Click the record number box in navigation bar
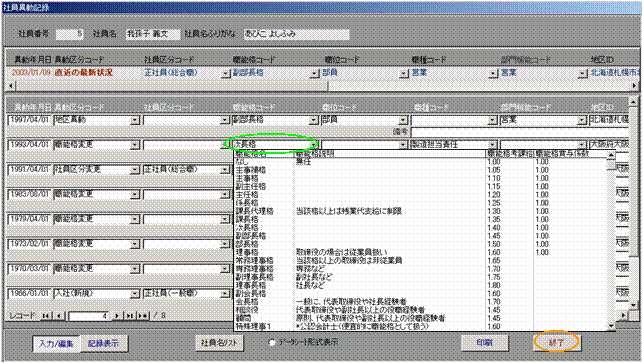643x363 pixels. click(x=89, y=316)
